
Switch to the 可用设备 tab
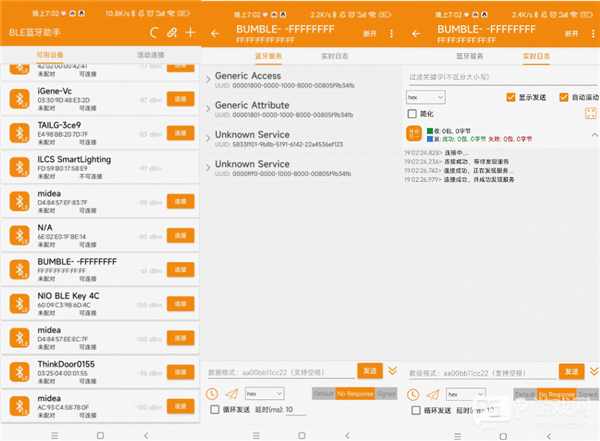pos(50,55)
